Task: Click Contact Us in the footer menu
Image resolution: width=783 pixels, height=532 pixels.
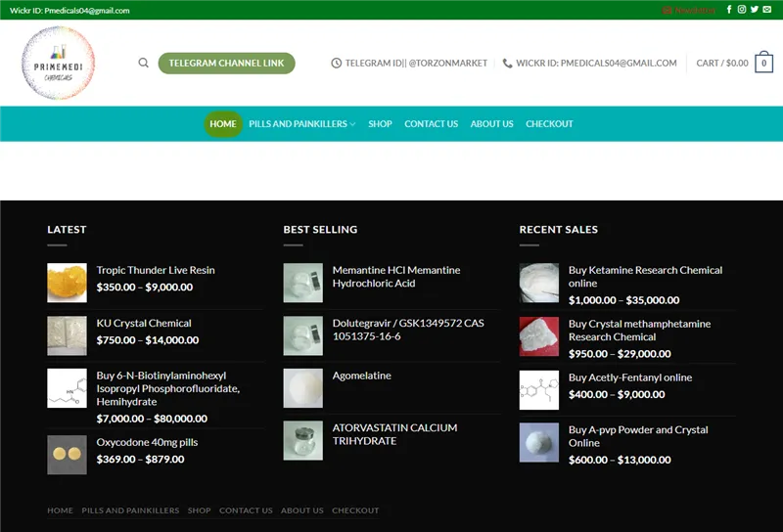Action: [x=246, y=510]
